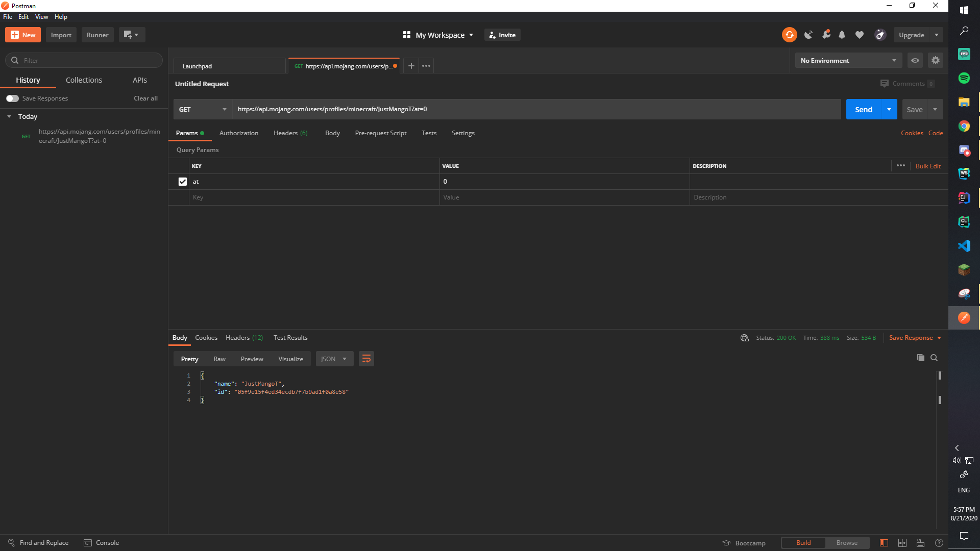The width and height of the screenshot is (980, 551).
Task: Click the new tab plus icon
Action: coord(411,66)
